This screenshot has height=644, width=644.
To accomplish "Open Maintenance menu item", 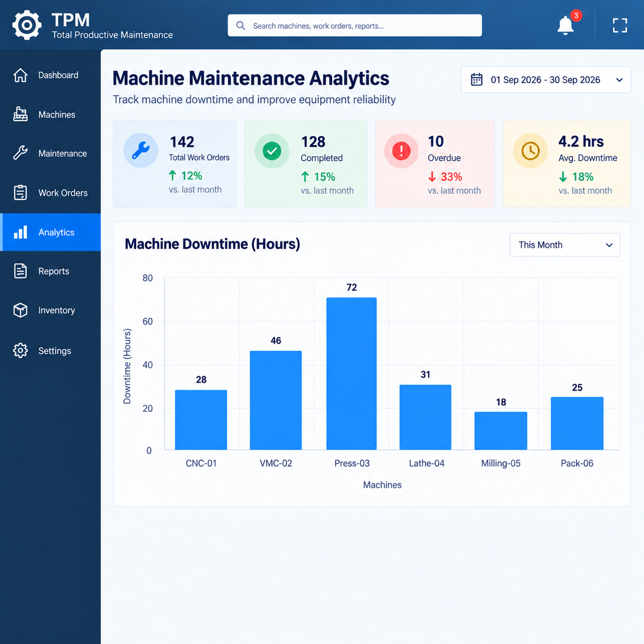I will click(x=50, y=154).
